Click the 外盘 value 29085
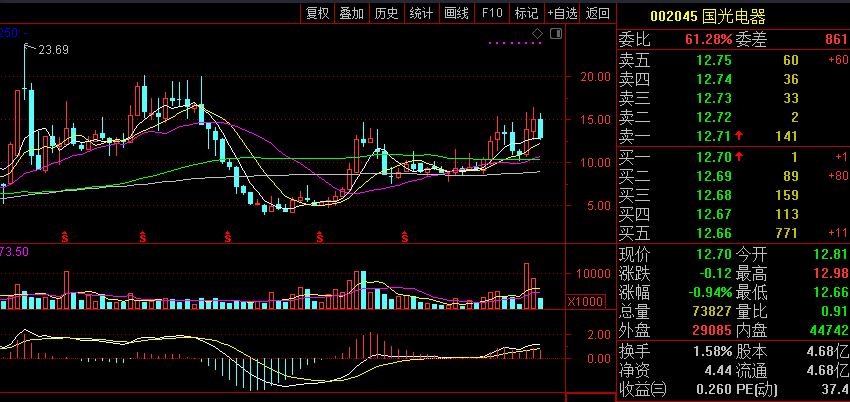 (x=714, y=330)
